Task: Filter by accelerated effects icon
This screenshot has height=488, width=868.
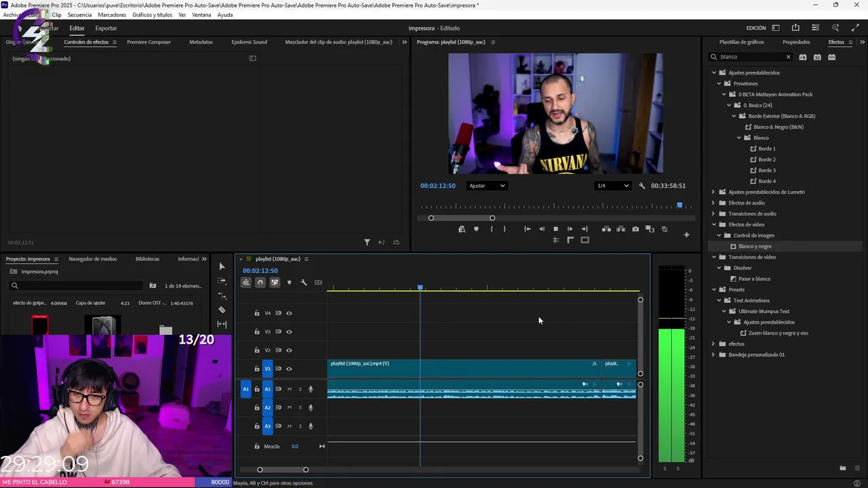Action: (x=803, y=57)
